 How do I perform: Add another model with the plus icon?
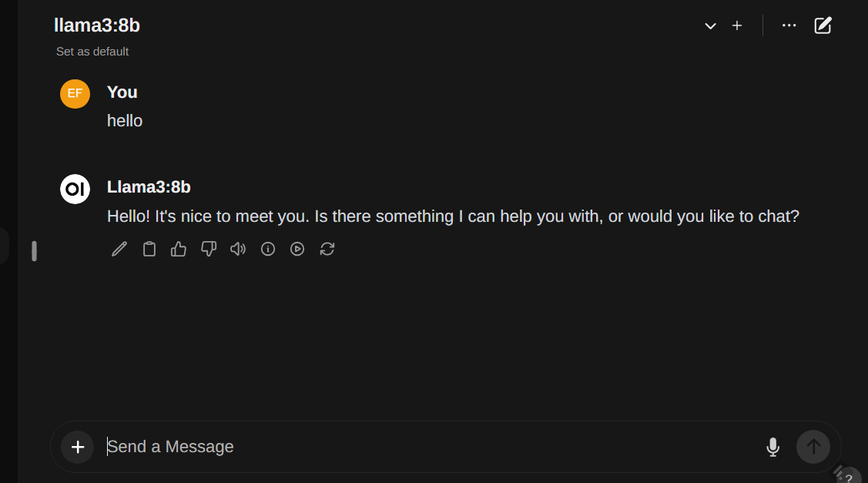click(737, 26)
